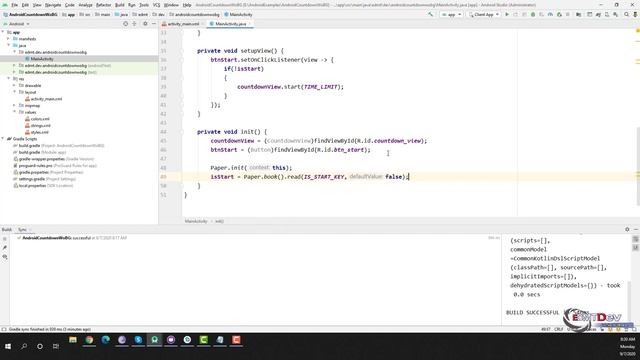Run the app with green play button
Viewport: 640px width, 360px height.
pos(507,14)
